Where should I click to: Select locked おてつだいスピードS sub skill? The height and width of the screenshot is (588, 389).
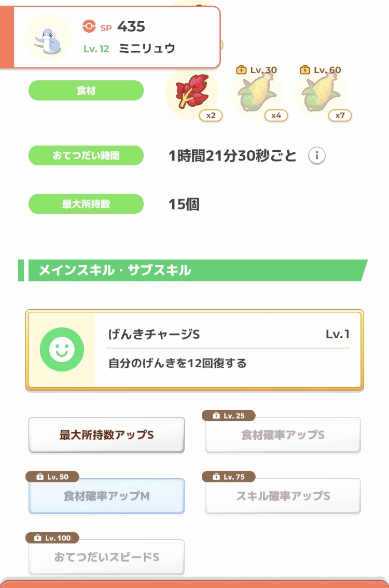click(107, 557)
